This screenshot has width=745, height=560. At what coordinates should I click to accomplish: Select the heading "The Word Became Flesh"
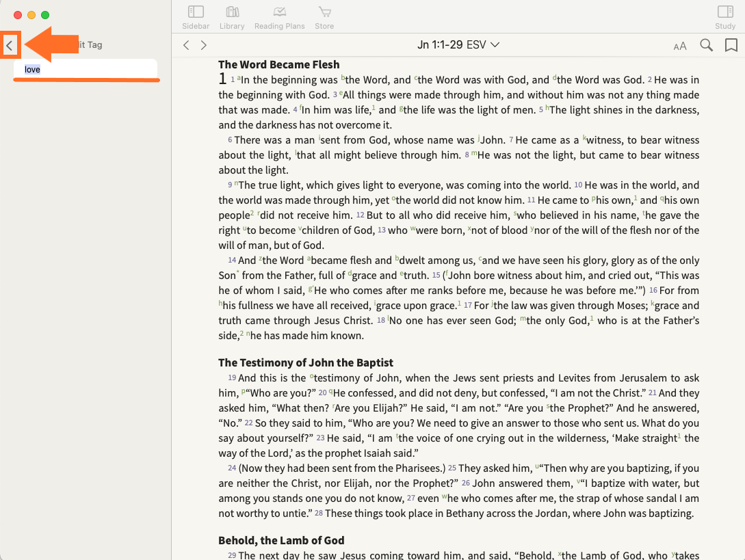pyautogui.click(x=279, y=64)
